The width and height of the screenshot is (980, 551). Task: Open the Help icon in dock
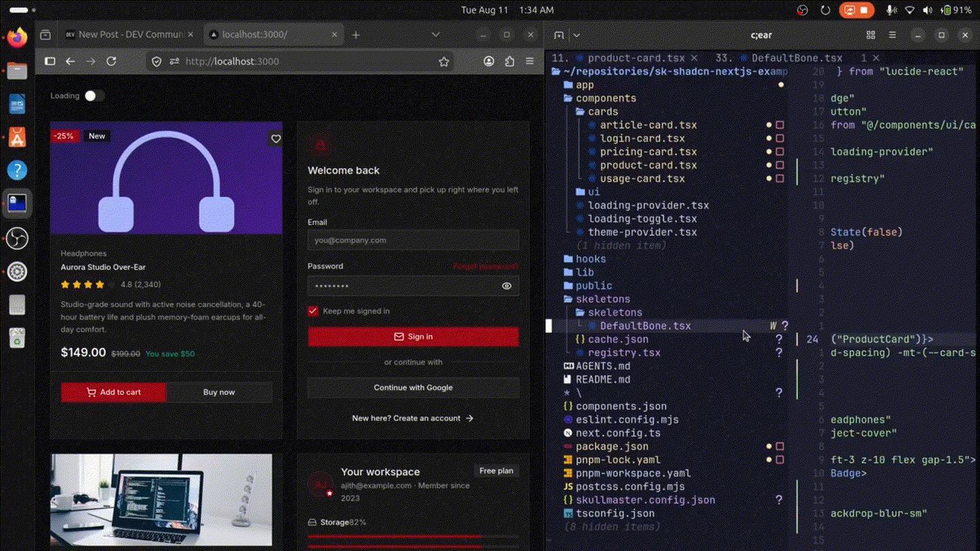point(17,170)
